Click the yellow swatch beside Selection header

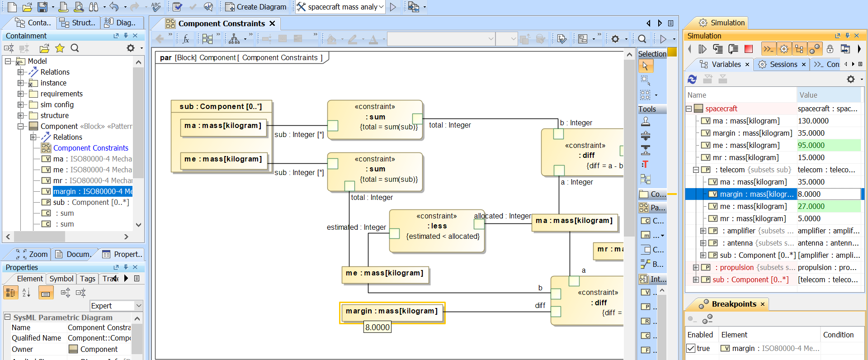click(x=672, y=52)
